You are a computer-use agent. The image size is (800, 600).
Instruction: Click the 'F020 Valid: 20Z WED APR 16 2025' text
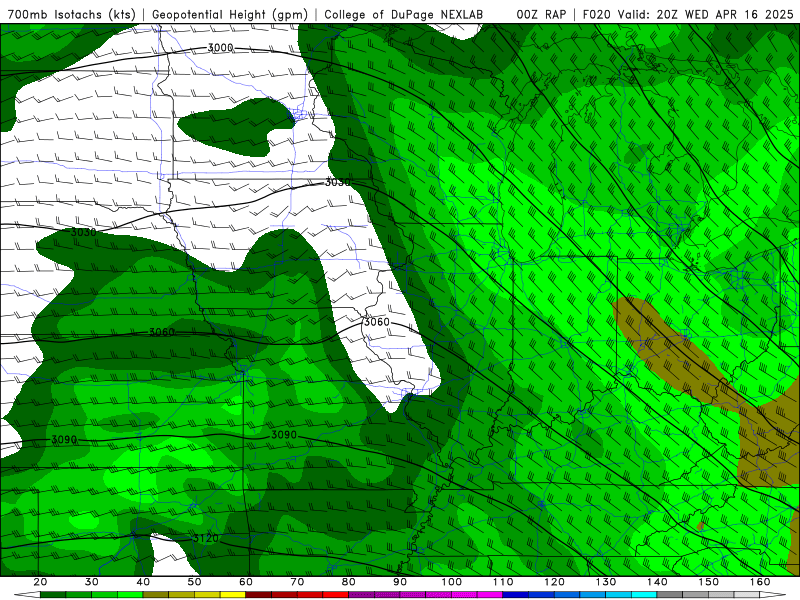click(x=688, y=14)
